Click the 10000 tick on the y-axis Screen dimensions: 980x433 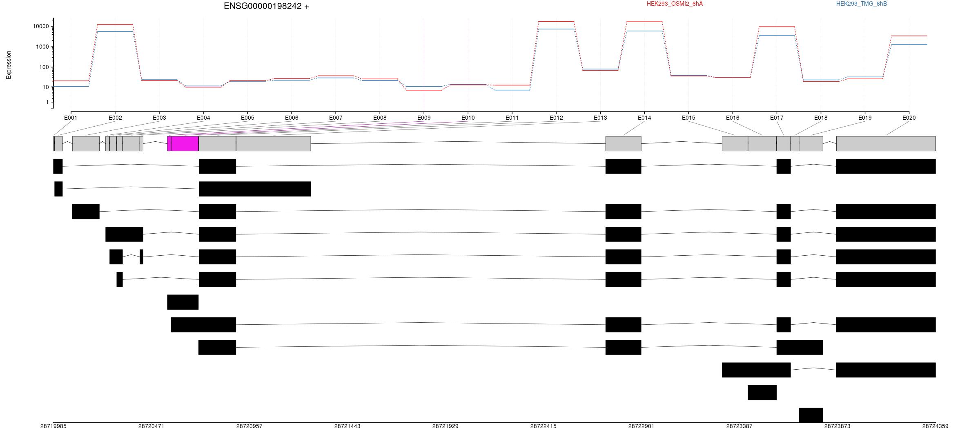[x=40, y=27]
